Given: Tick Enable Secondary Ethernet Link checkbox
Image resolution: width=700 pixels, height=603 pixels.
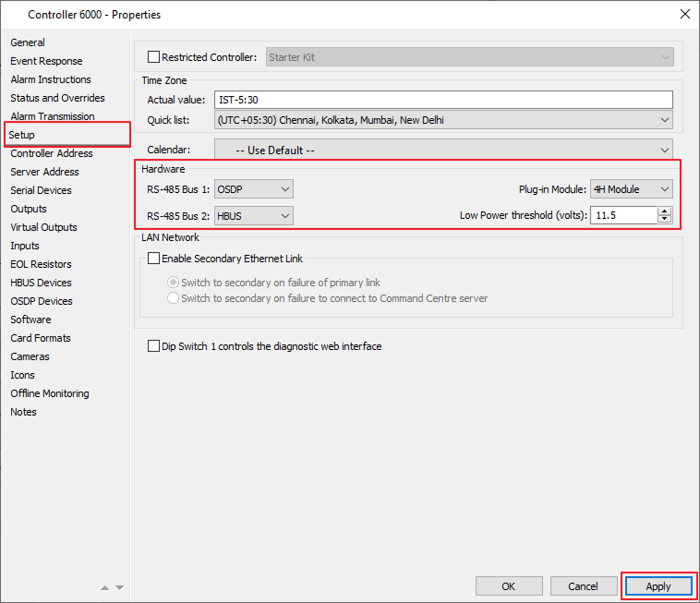Looking at the screenshot, I should coord(154,259).
